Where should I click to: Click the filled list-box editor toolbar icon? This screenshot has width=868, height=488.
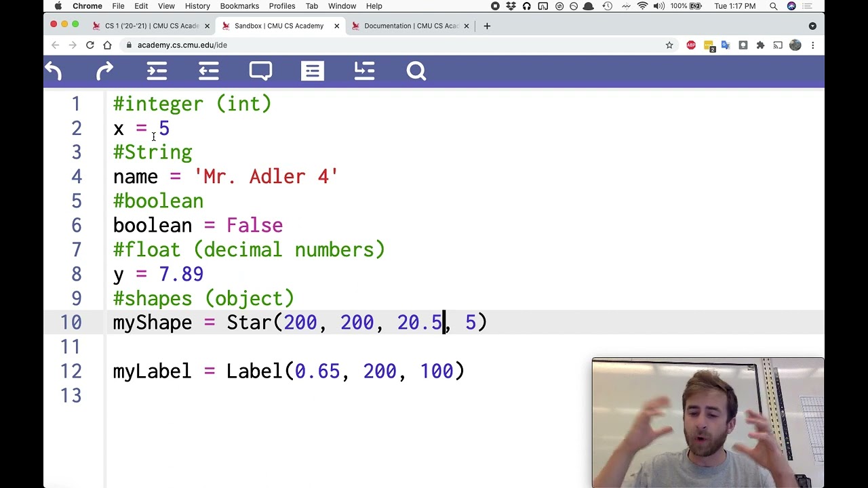pos(313,71)
